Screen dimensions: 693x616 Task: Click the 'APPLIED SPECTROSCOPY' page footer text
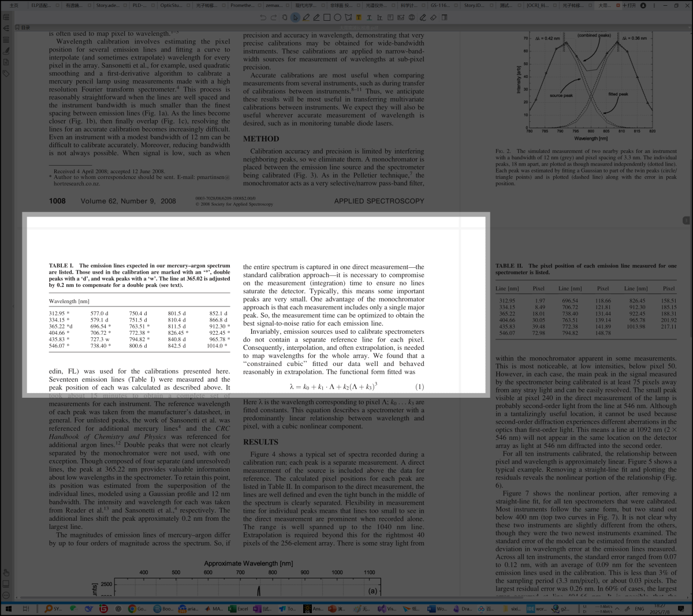pyautogui.click(x=379, y=201)
